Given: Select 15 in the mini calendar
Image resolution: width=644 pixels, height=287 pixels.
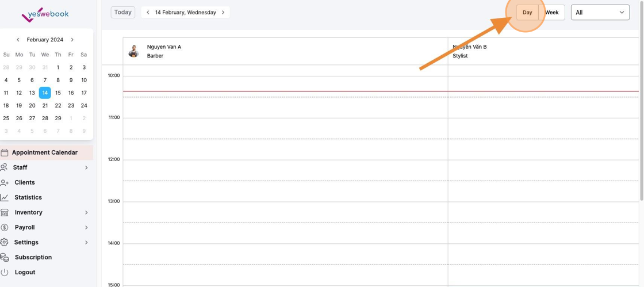Looking at the screenshot, I should [58, 93].
